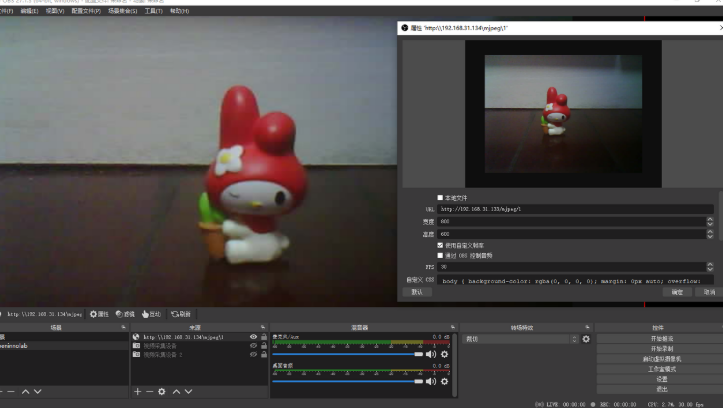
Task: Adjust the FPS field spinner arrows
Action: pos(710,267)
